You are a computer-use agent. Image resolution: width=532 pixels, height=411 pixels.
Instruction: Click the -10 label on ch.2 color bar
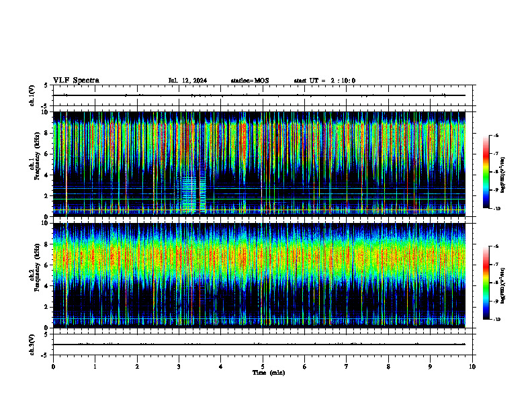(x=496, y=320)
